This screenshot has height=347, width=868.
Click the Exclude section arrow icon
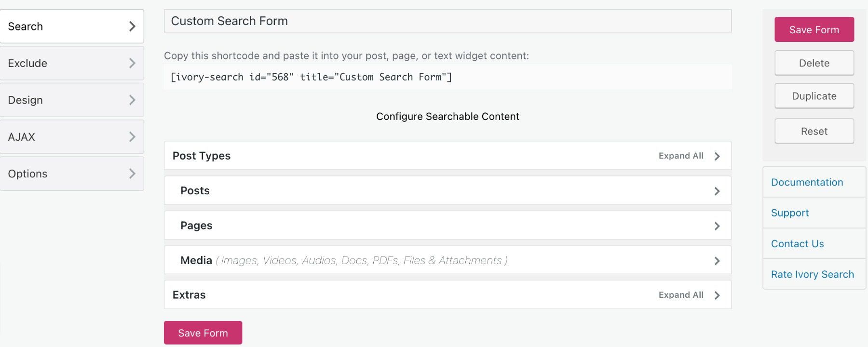tap(133, 63)
